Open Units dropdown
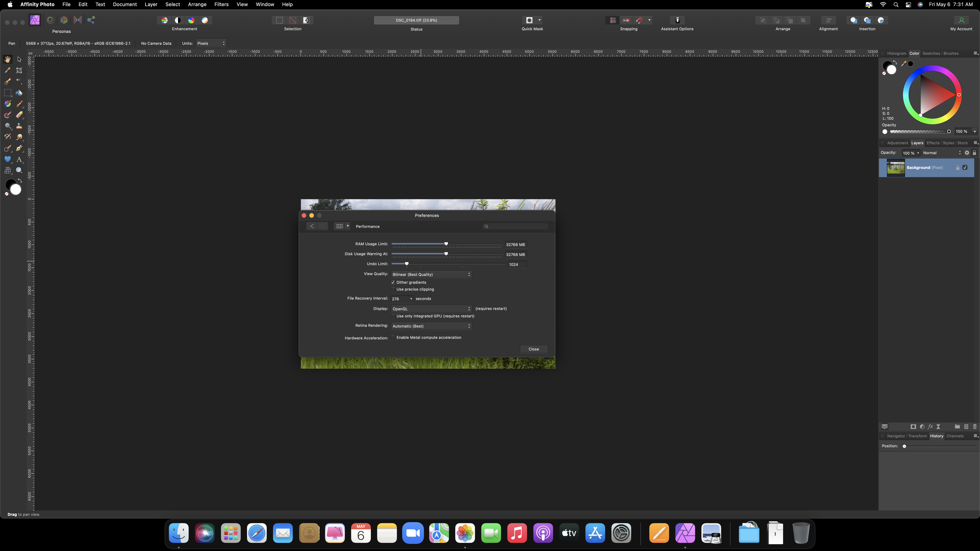 [x=211, y=43]
